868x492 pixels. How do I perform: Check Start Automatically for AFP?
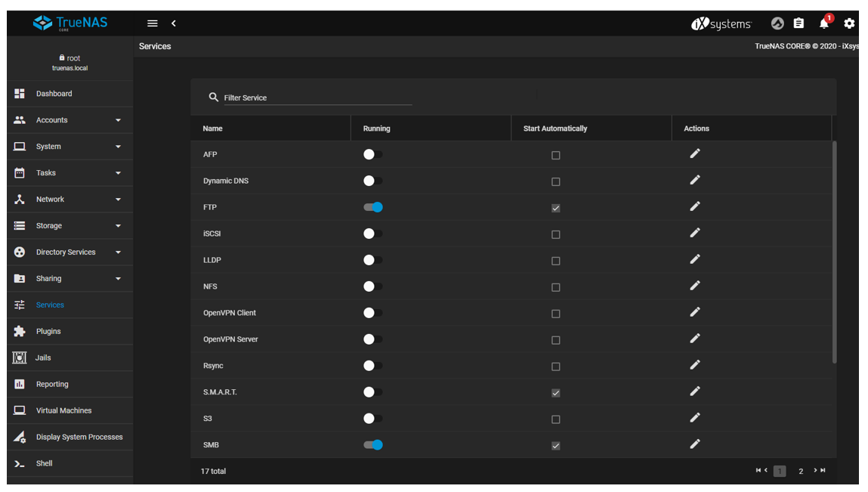click(x=556, y=156)
